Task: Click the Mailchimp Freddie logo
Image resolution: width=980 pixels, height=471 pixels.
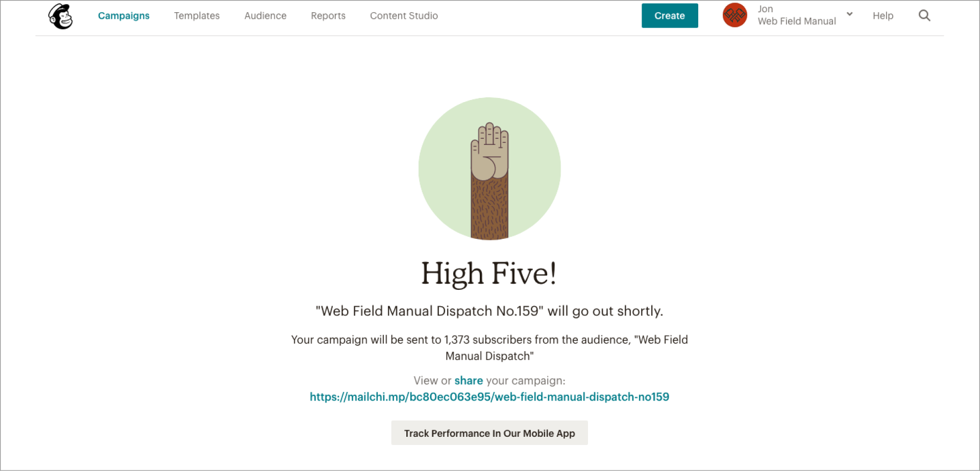Action: [x=60, y=16]
